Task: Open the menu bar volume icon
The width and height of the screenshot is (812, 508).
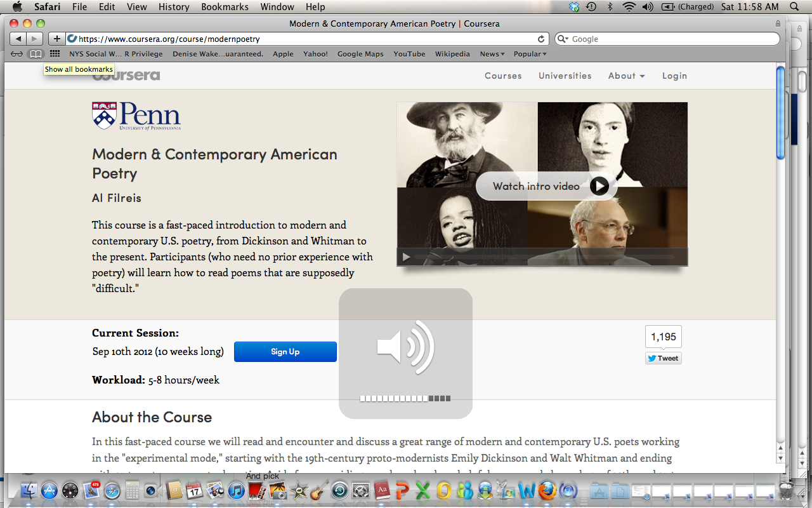Action: (x=648, y=7)
